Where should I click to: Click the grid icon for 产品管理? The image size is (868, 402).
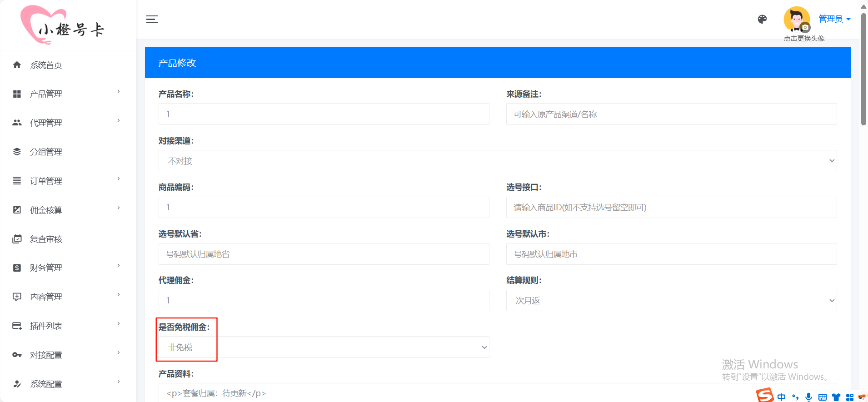point(17,94)
